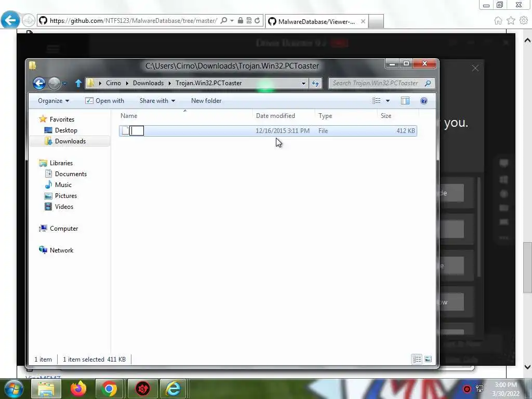The height and width of the screenshot is (399, 532).
Task: Click the compatibility view icon in address bar
Action: coord(249,21)
